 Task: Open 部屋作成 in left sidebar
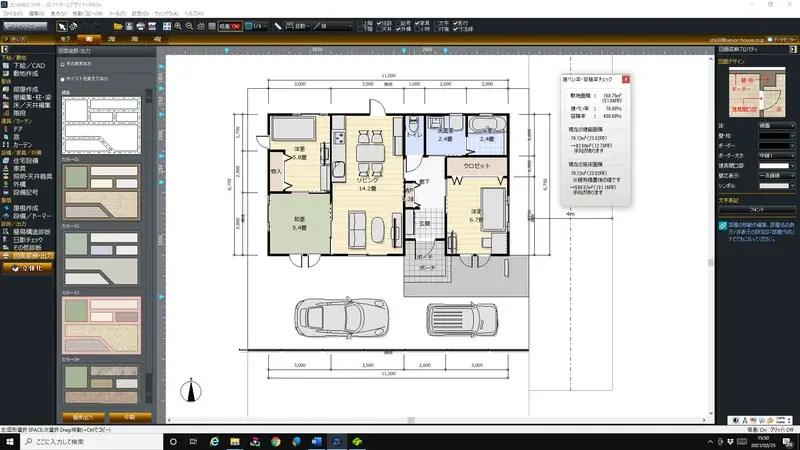(26, 89)
